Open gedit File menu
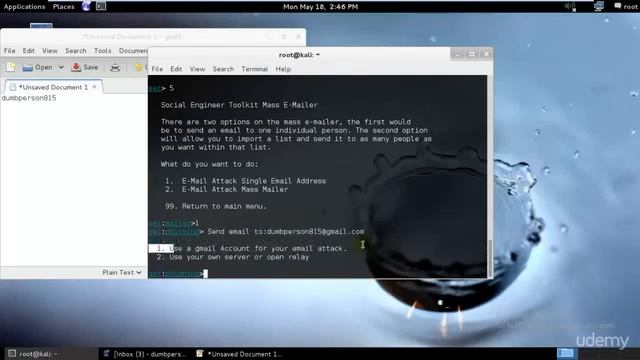 (x=9, y=51)
